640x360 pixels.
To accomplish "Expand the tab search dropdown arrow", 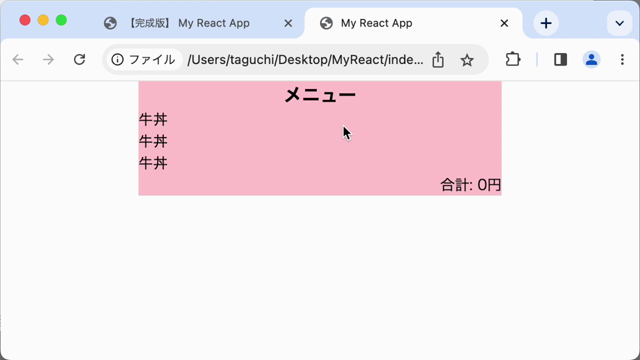I will click(x=620, y=23).
